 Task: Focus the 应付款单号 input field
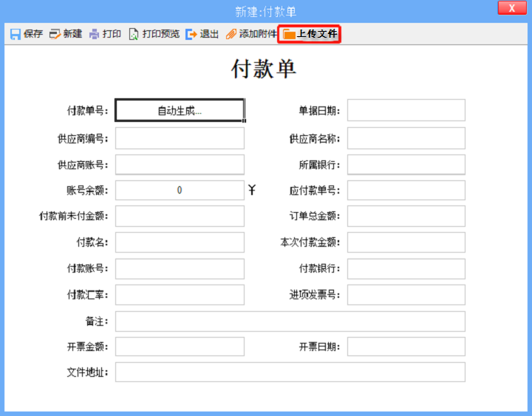coord(406,190)
